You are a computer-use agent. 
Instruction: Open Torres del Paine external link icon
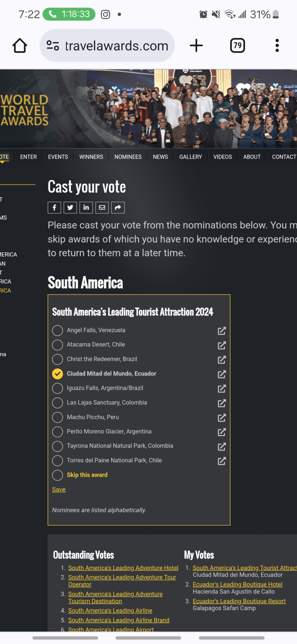(x=222, y=461)
